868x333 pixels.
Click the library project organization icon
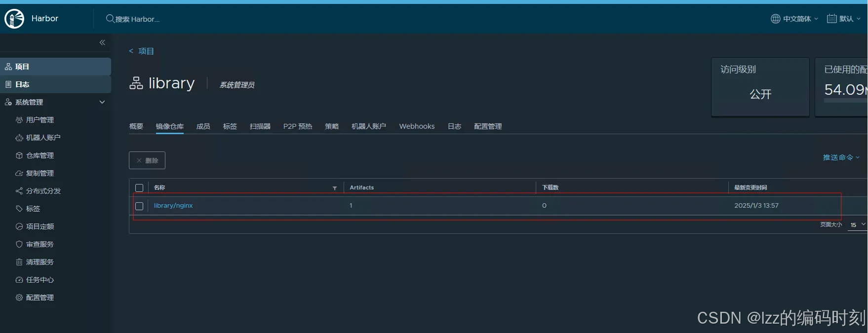[x=136, y=83]
